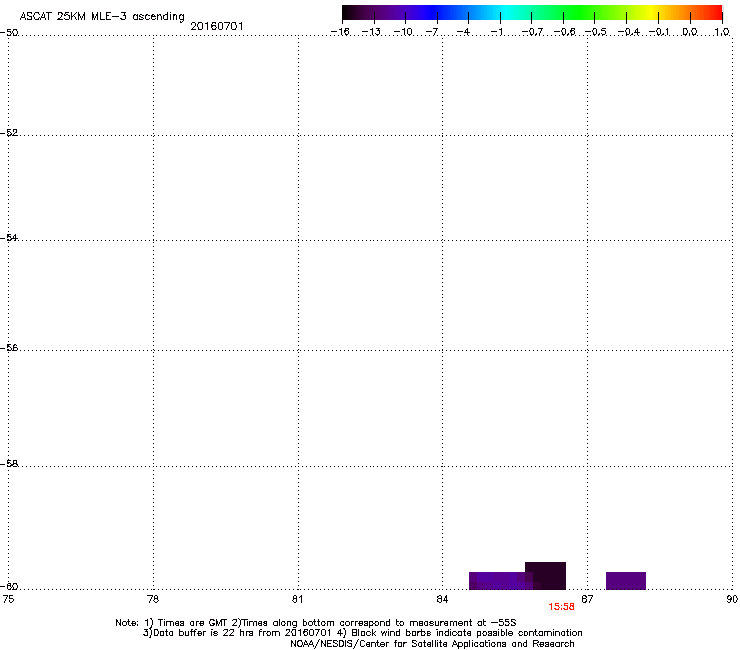740x650 pixels.
Task: Click the 90 longitude axis label
Action: pyautogui.click(x=732, y=599)
